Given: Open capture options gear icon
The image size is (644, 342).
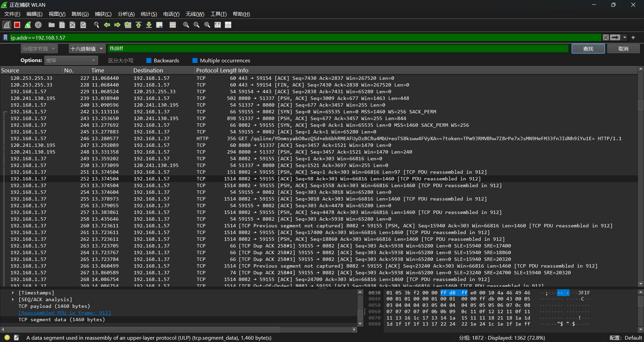Looking at the screenshot, I should tap(38, 25).
